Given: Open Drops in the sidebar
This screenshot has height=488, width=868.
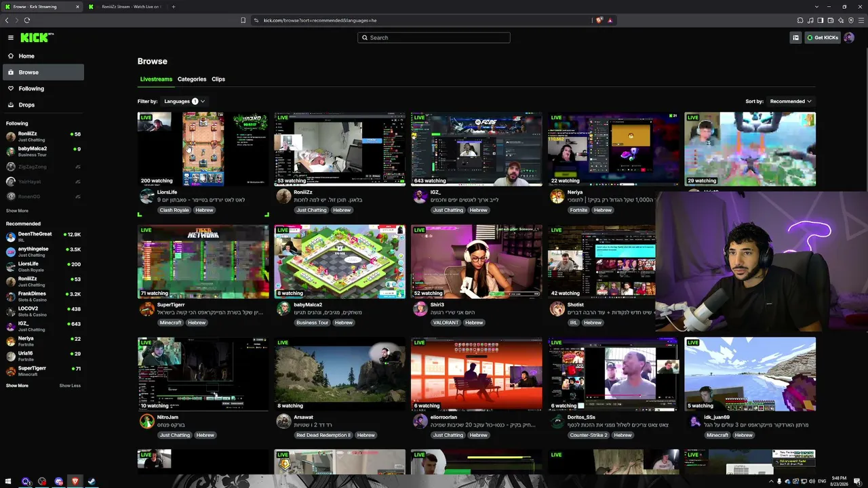Looking at the screenshot, I should 43,105.
